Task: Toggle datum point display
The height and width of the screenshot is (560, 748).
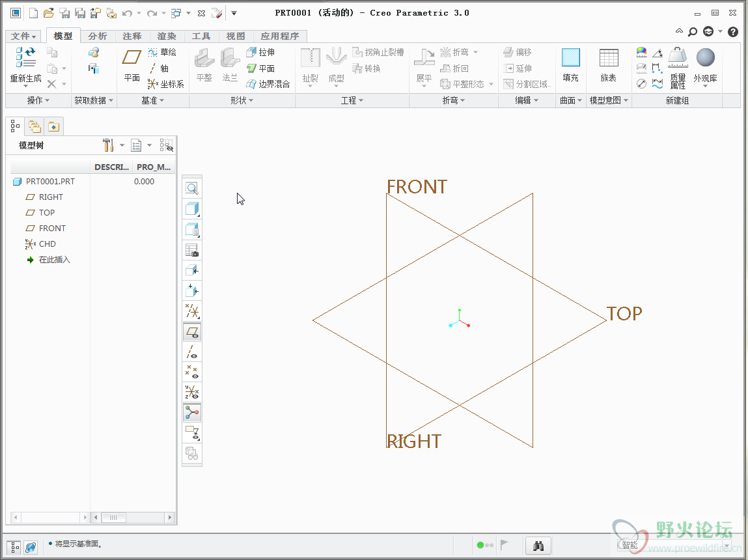Action: pyautogui.click(x=192, y=372)
